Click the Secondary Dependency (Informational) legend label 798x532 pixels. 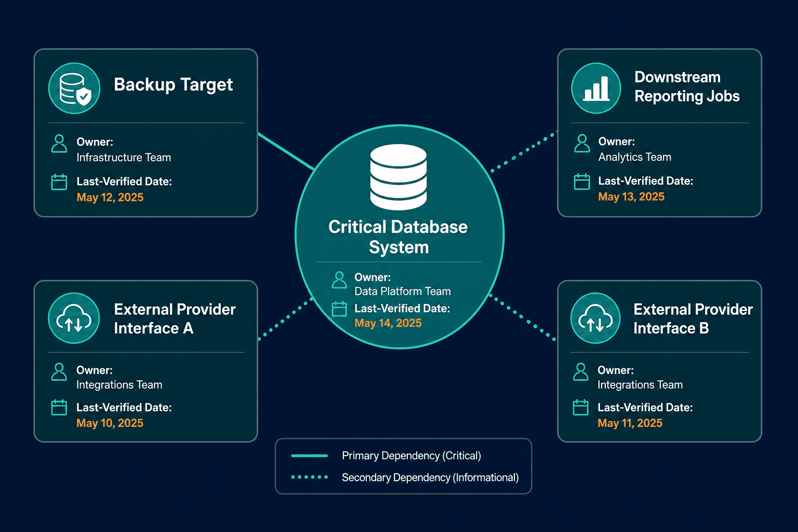tap(430, 477)
